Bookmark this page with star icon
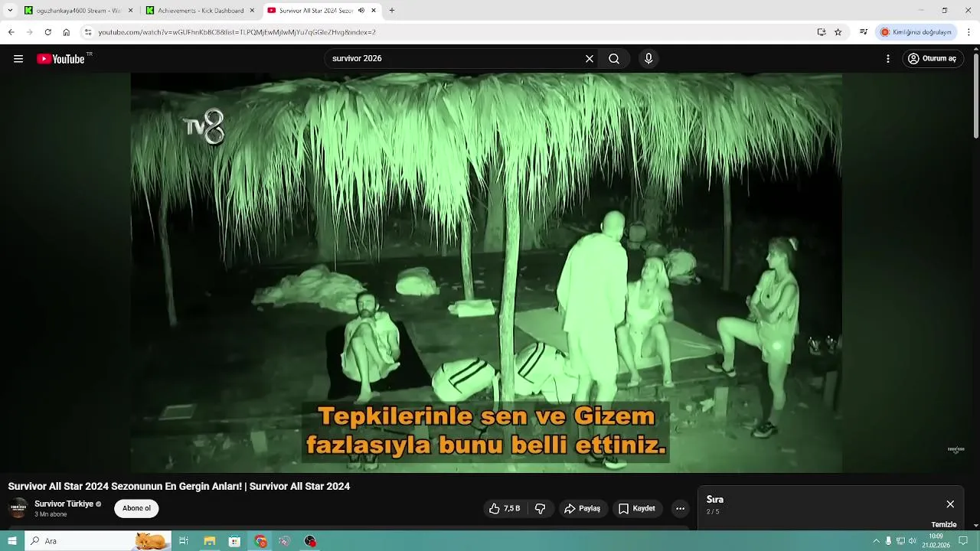The width and height of the screenshot is (980, 551). [838, 32]
